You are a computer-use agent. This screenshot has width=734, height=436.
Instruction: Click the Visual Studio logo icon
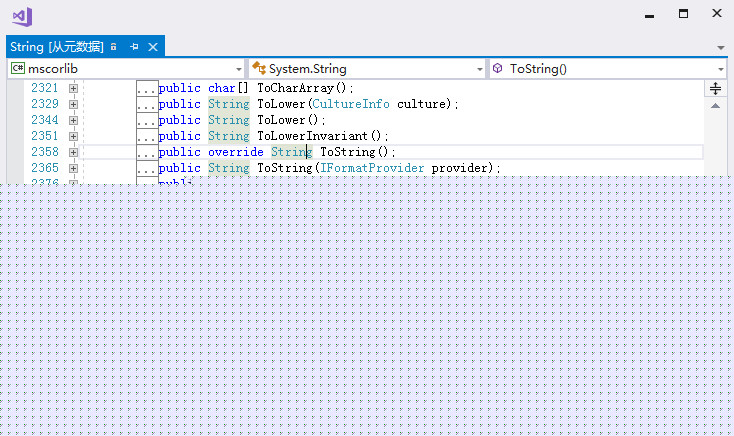click(22, 16)
